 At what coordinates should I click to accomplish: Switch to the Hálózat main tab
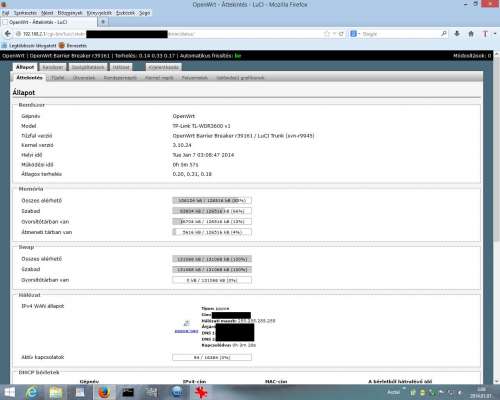pos(121,67)
